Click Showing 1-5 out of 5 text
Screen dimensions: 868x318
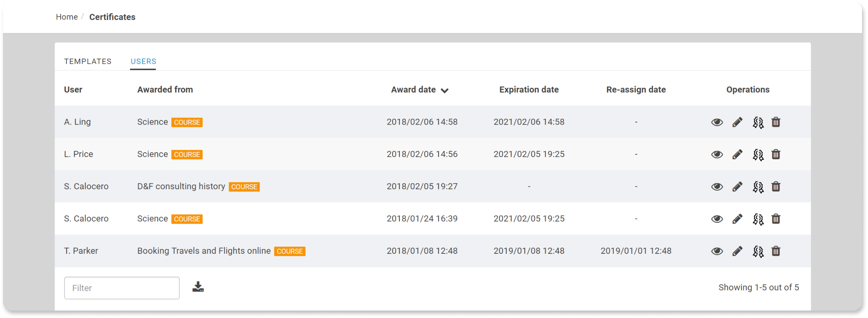coord(759,287)
